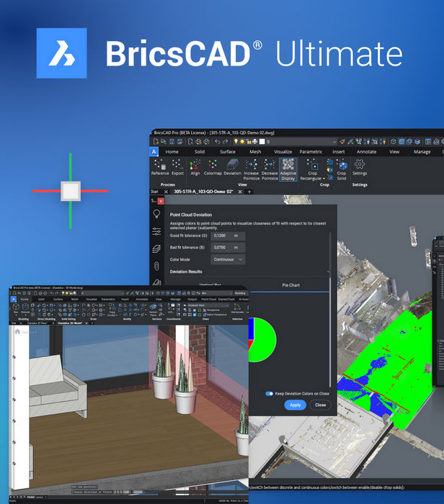Select Extrude tool in Daedalus window

tap(25, 308)
